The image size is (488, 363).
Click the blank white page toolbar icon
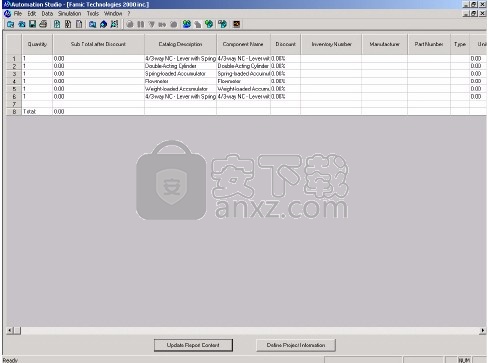79,24
